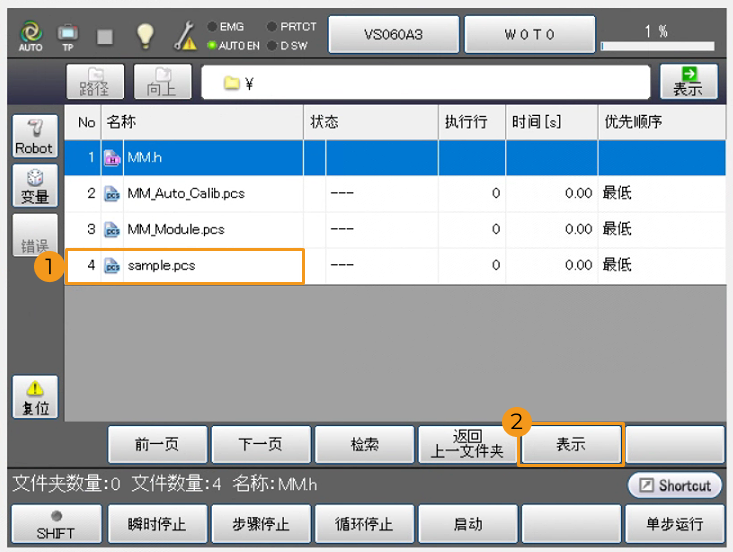733x552 pixels.
Task: Select the MM.h file row
Action: tap(395, 158)
